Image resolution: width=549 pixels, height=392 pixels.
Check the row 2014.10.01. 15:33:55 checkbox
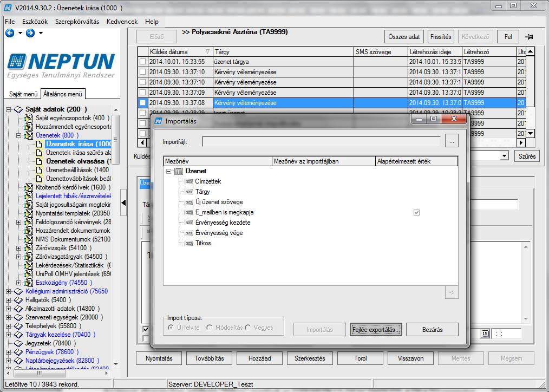pos(142,62)
